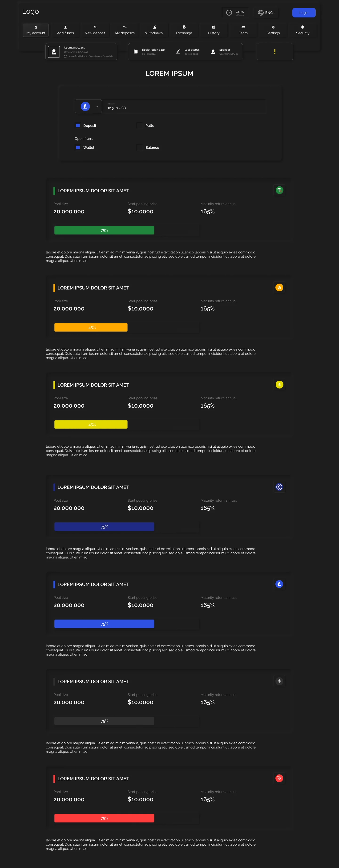Click the Bitcoin icon on orange pool card

pyautogui.click(x=279, y=287)
